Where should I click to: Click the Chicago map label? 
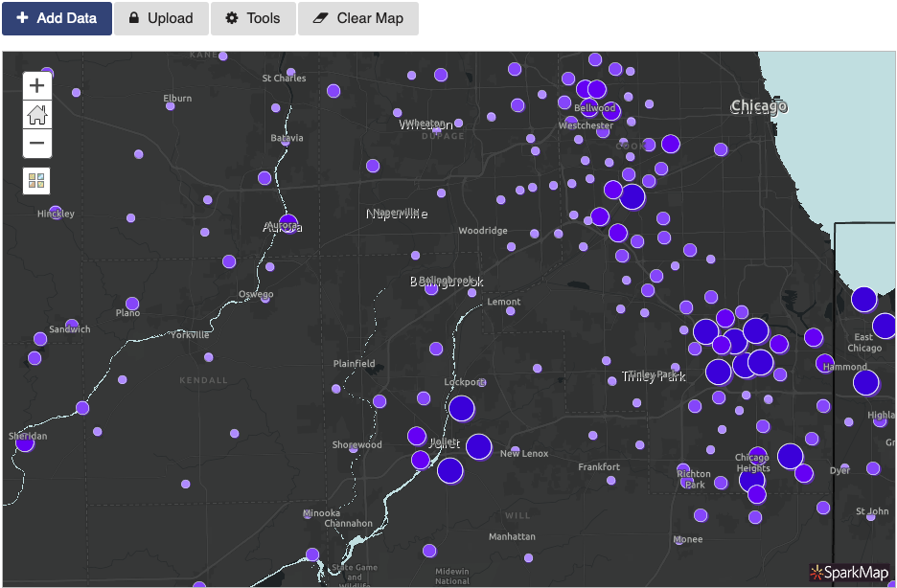[759, 106]
